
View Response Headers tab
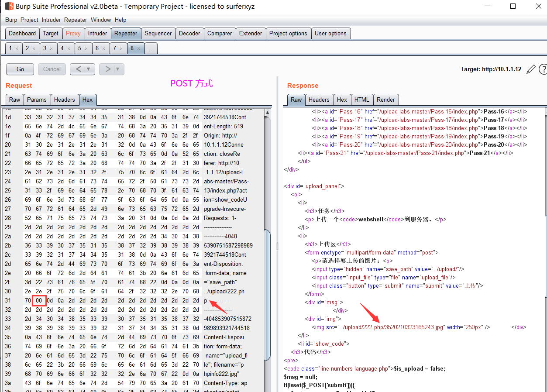(x=319, y=100)
